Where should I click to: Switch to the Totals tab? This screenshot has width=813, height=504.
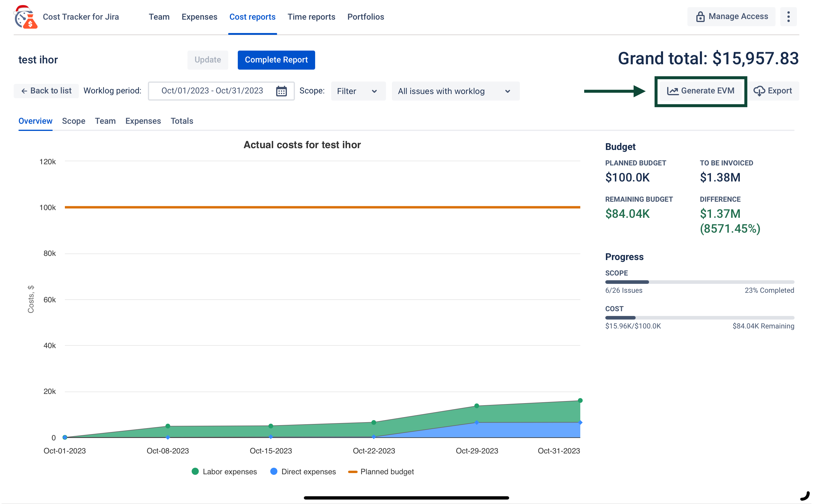pos(182,121)
